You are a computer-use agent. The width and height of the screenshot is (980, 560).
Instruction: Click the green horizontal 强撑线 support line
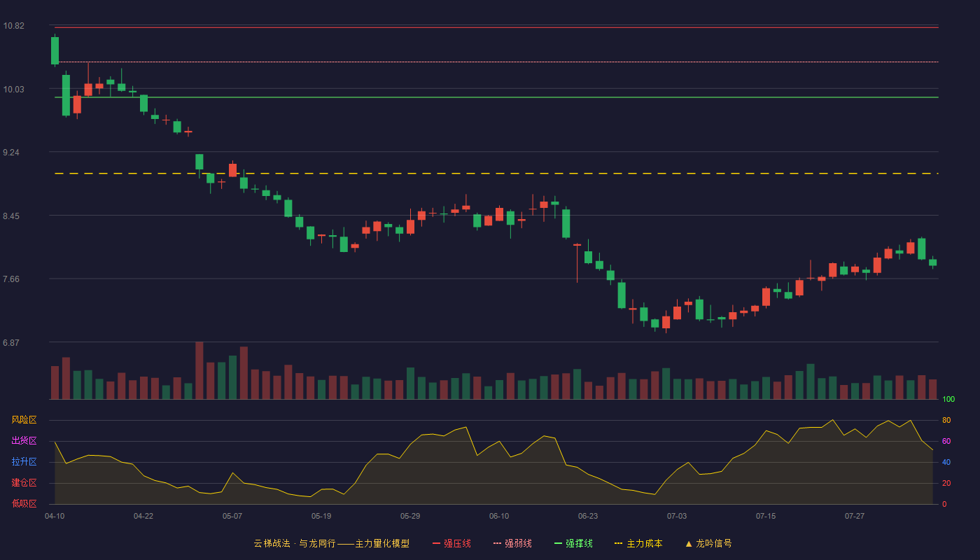pos(496,97)
